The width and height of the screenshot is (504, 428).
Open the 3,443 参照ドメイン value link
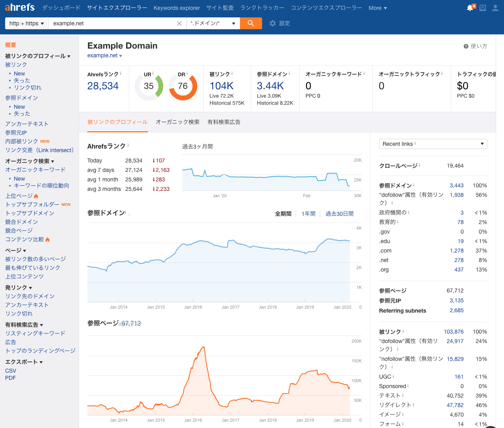[457, 185]
